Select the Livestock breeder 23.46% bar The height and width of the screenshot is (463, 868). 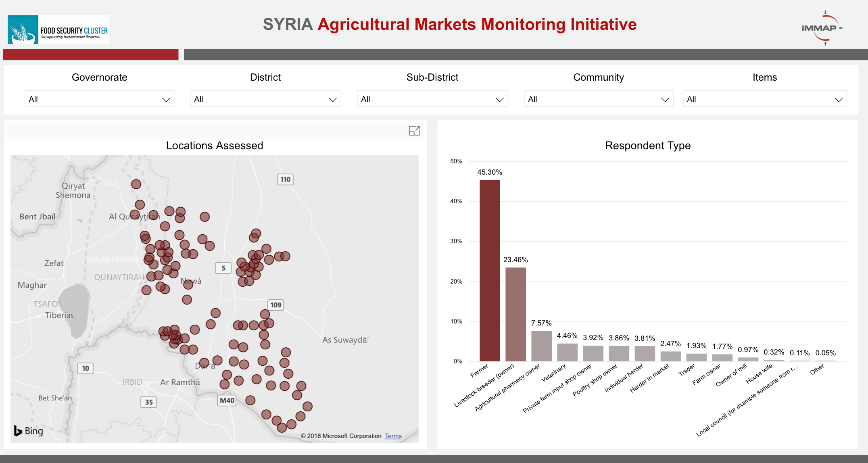click(x=515, y=314)
